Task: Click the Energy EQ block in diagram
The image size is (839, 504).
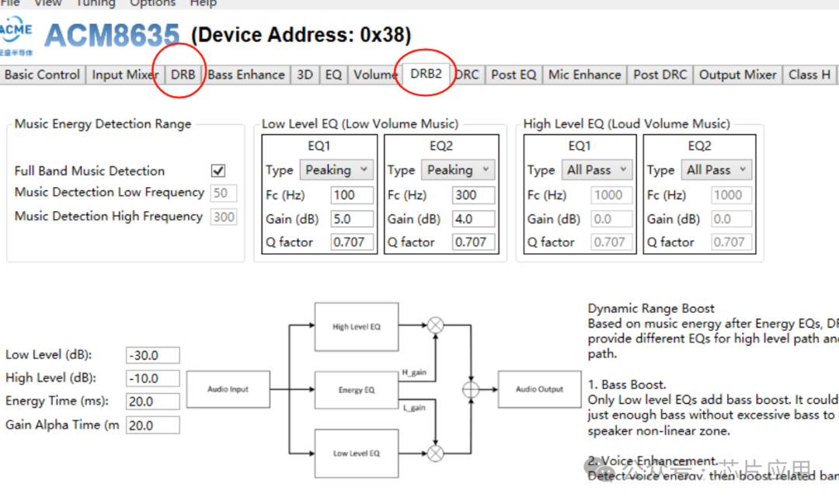Action: [x=356, y=390]
